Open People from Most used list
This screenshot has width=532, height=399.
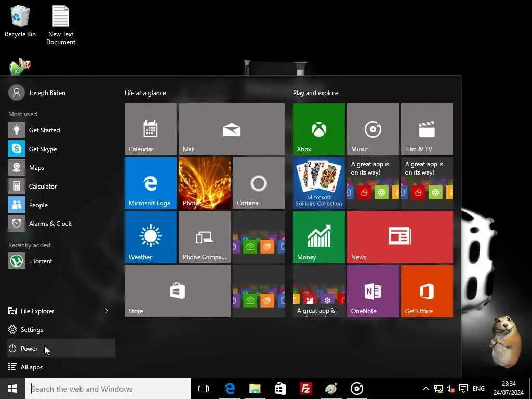point(61,205)
